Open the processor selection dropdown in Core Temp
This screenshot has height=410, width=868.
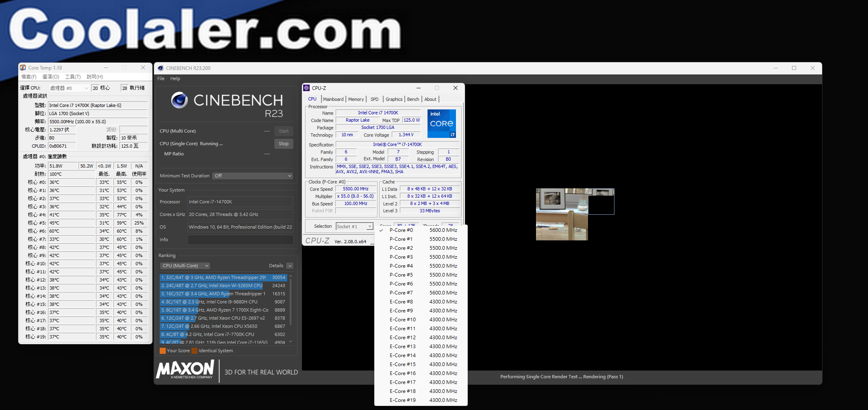69,88
